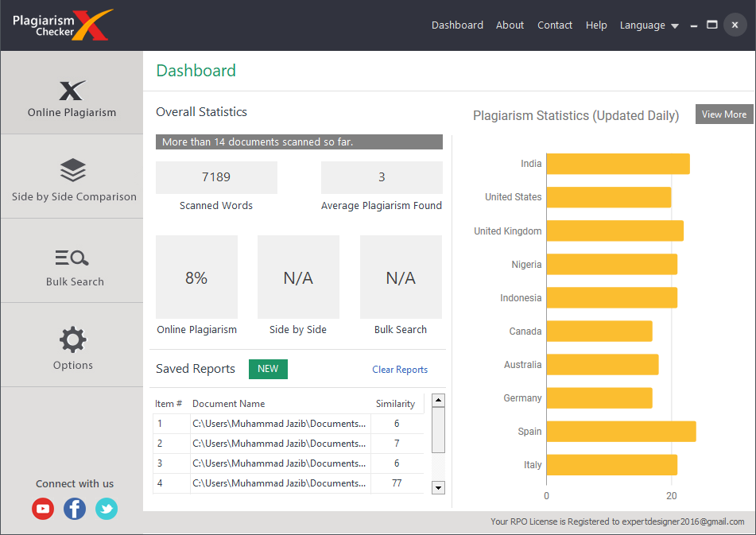Click the saved reports scroll up arrow
This screenshot has width=756, height=535.
[438, 400]
